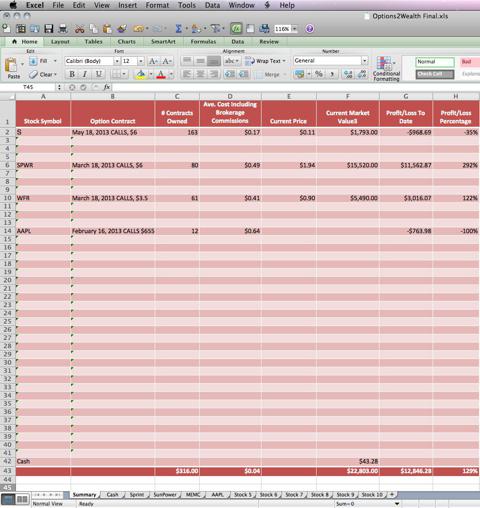Viewport: 480px width, 508px height.
Task: Switch to the Charts ribbon tab
Action: click(x=127, y=42)
